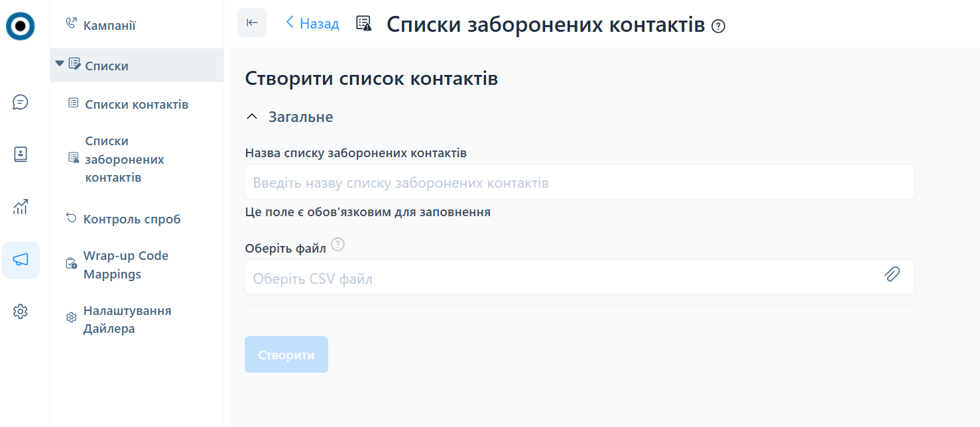This screenshot has width=980, height=427.
Task: Click the app logo icon
Action: (x=21, y=26)
